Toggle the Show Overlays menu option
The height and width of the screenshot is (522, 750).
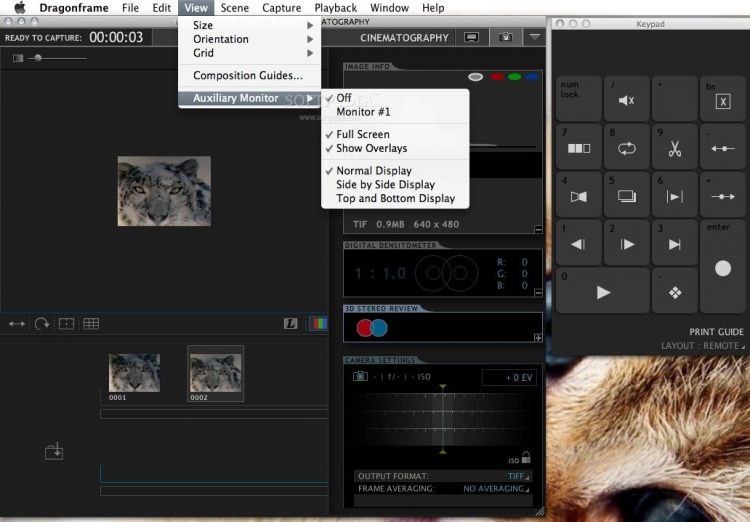371,148
